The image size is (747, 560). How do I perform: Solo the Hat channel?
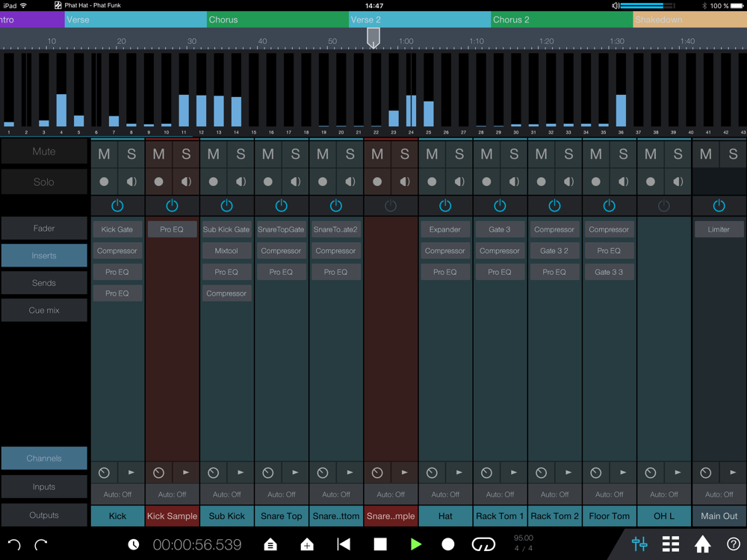(x=459, y=155)
